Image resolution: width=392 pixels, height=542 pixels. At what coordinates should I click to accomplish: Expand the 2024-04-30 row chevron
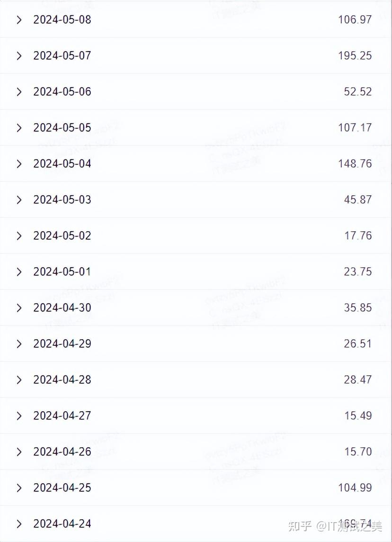(19, 307)
